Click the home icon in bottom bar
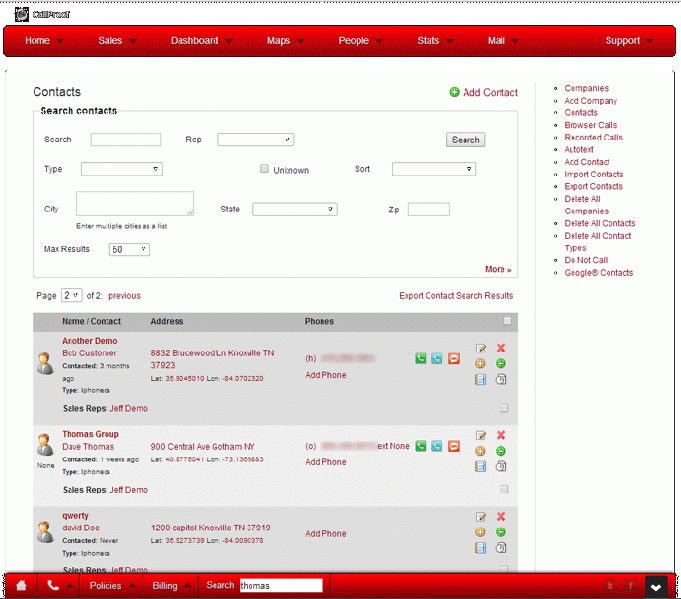 (21, 586)
